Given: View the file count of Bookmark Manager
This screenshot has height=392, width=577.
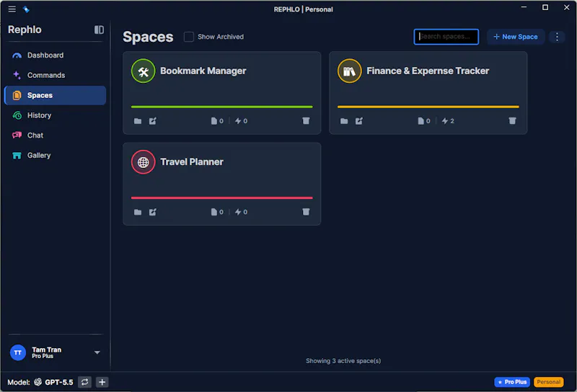Looking at the screenshot, I should coord(217,121).
